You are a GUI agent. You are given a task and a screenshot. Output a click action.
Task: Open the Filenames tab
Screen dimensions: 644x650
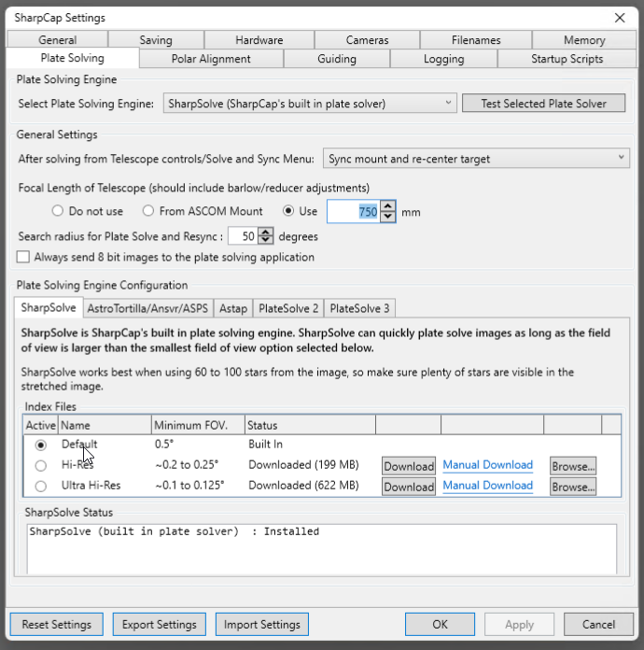coord(476,40)
